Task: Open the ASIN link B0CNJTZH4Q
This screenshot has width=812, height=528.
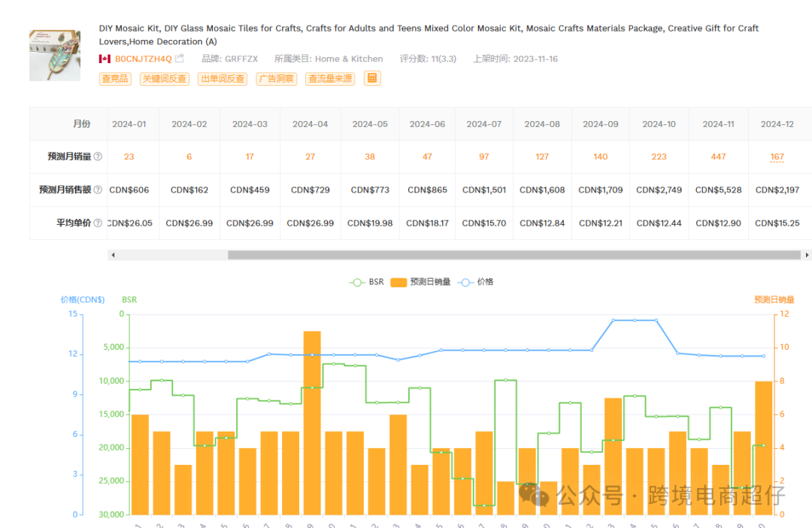Action: [x=143, y=59]
